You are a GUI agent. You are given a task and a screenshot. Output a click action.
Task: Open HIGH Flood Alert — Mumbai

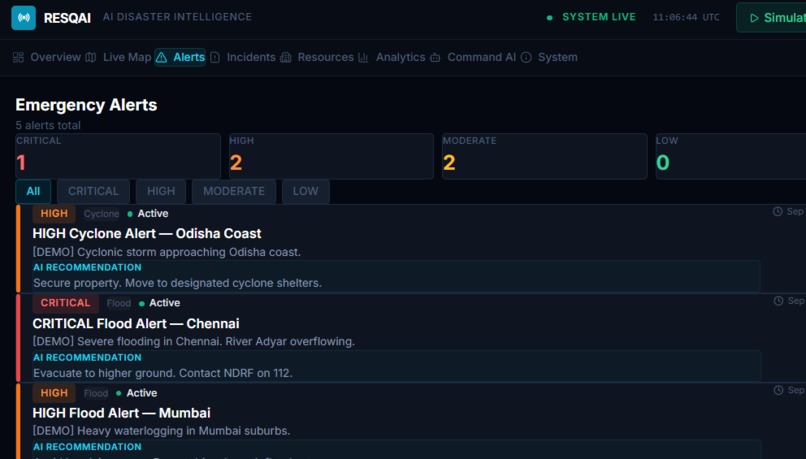[x=121, y=413]
